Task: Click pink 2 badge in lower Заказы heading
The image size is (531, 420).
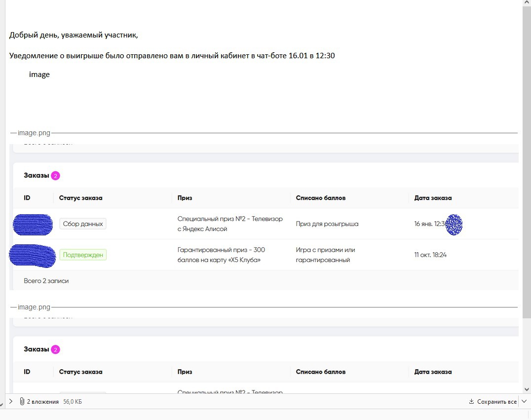Action: [x=55, y=350]
